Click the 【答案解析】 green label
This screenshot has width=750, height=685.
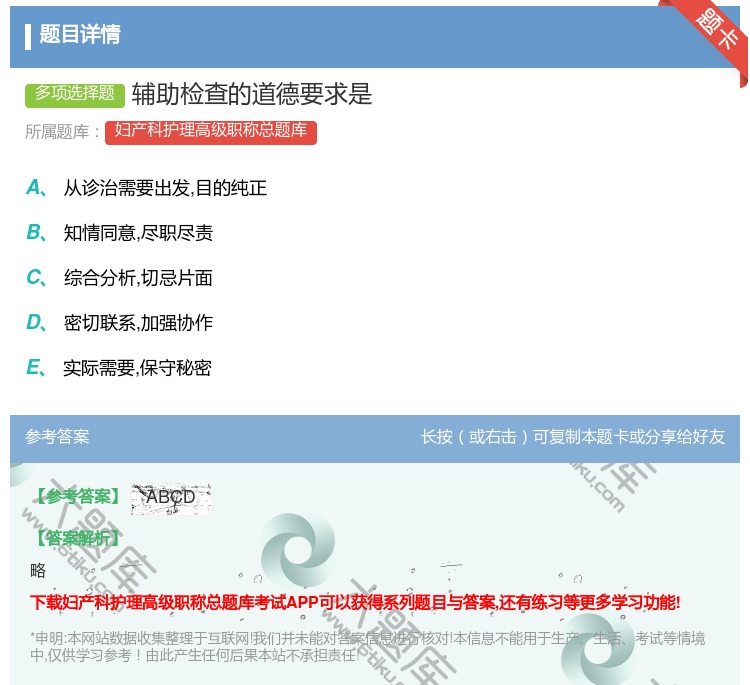point(78,538)
